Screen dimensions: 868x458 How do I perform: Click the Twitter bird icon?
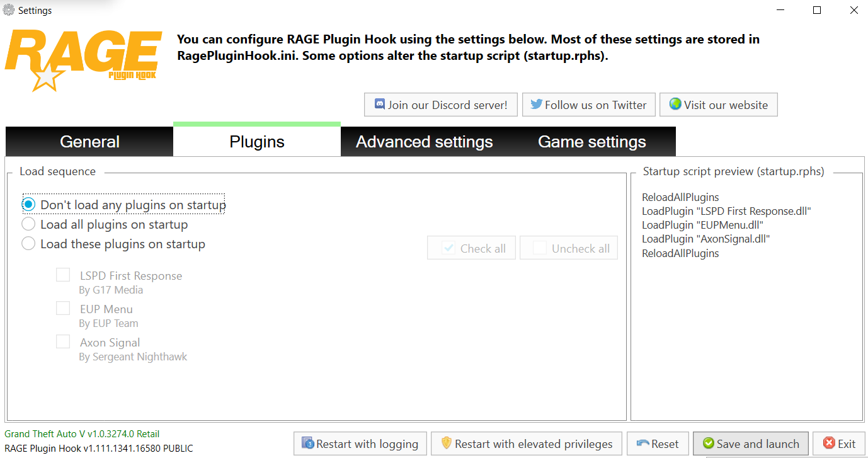[536, 105]
